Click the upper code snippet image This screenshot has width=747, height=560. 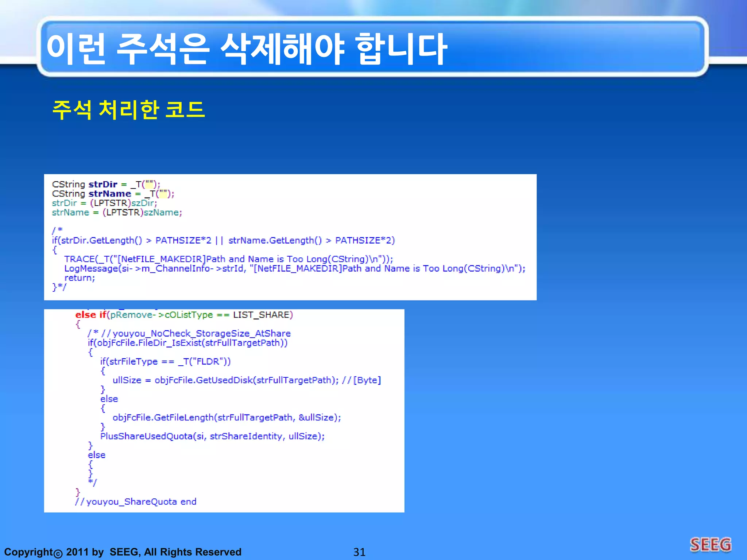tap(290, 237)
